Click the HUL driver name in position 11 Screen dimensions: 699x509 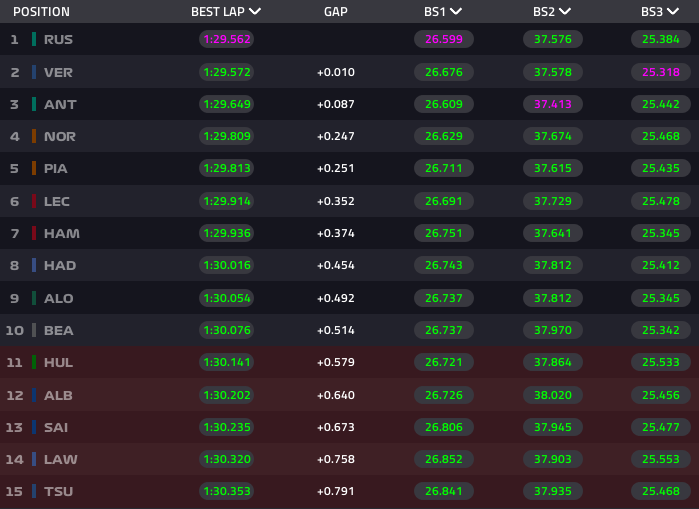(x=60, y=362)
